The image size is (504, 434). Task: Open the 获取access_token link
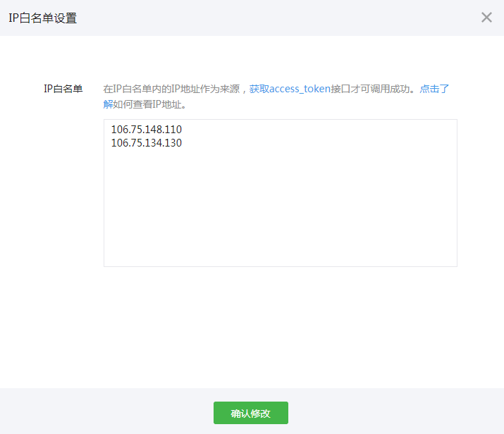click(290, 89)
